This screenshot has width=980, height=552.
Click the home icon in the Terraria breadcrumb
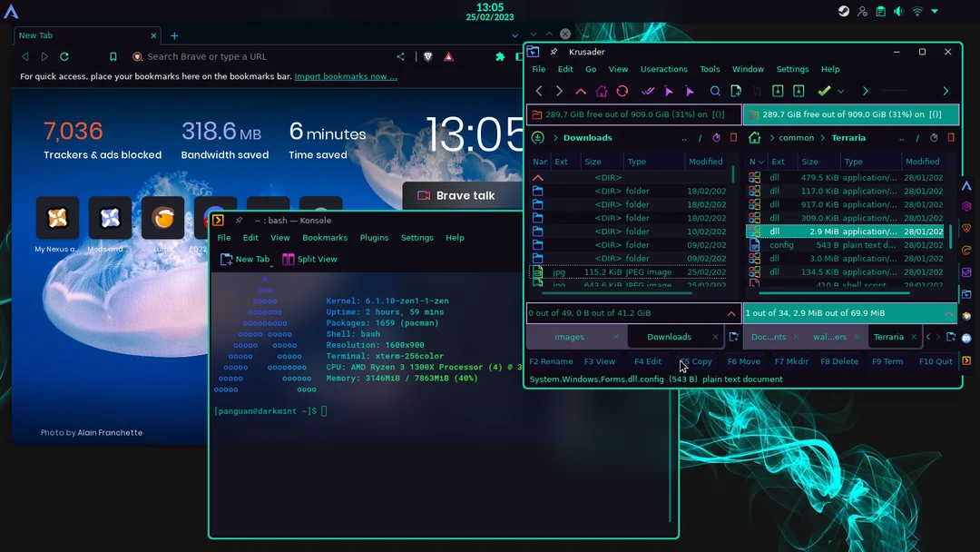[x=753, y=138]
